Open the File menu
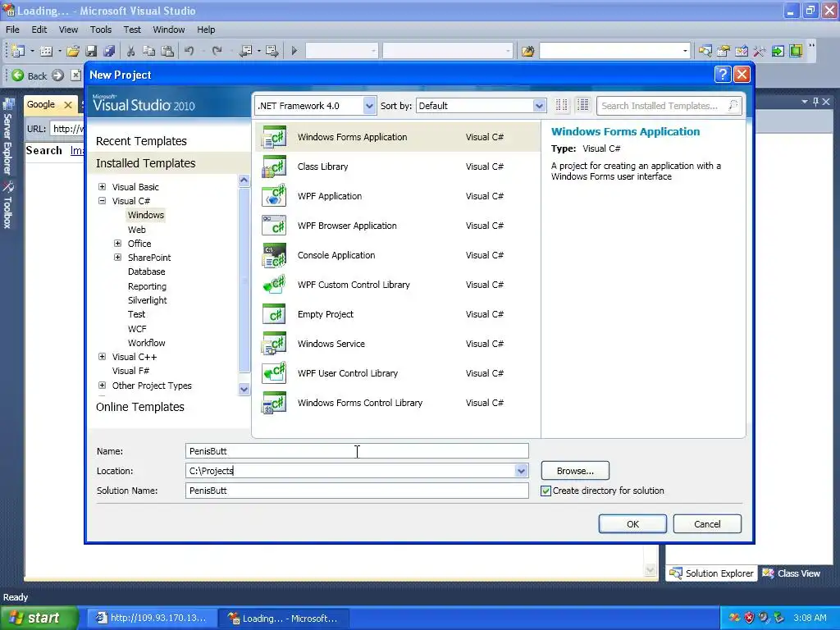840x630 pixels. point(12,30)
